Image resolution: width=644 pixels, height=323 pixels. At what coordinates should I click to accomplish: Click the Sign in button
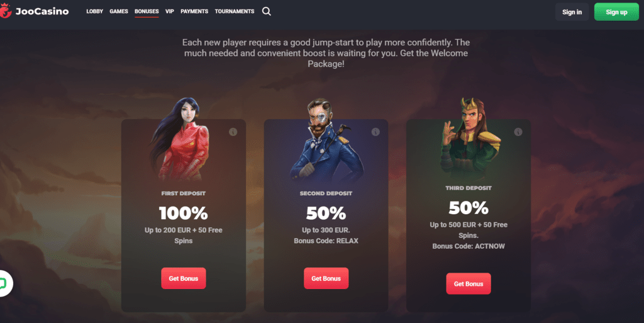point(572,12)
